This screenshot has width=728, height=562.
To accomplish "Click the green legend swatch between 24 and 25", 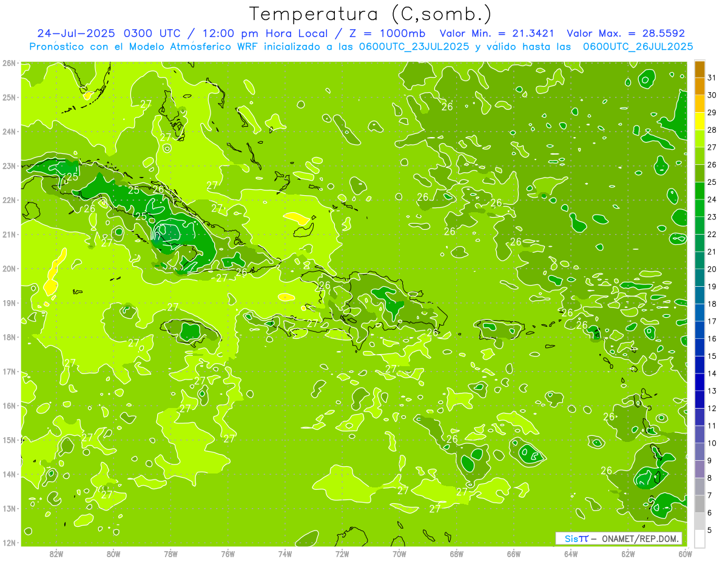I will tap(699, 191).
